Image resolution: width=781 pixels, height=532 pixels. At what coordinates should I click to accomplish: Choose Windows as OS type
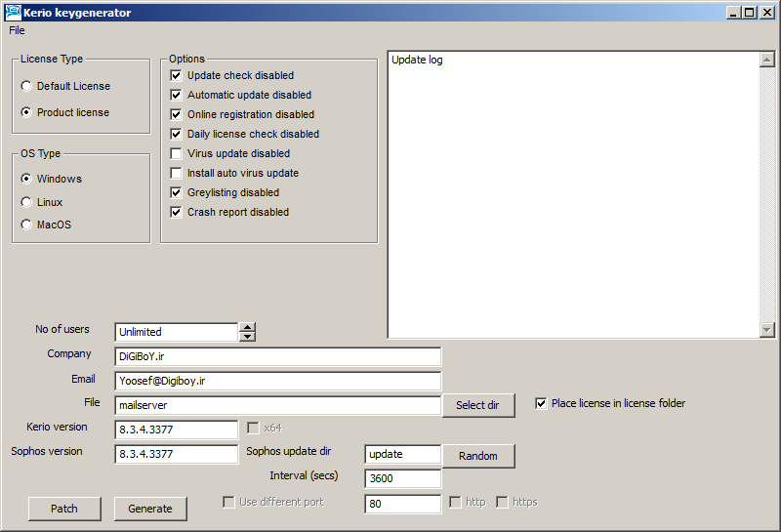click(x=26, y=179)
